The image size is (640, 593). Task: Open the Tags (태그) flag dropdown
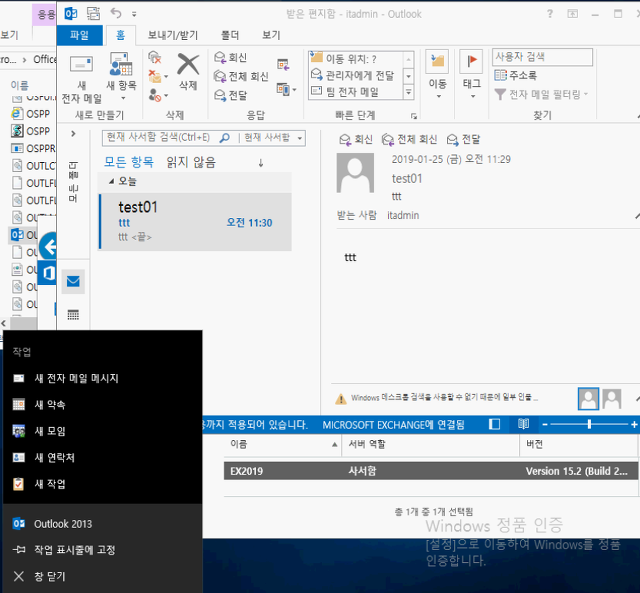(x=471, y=75)
